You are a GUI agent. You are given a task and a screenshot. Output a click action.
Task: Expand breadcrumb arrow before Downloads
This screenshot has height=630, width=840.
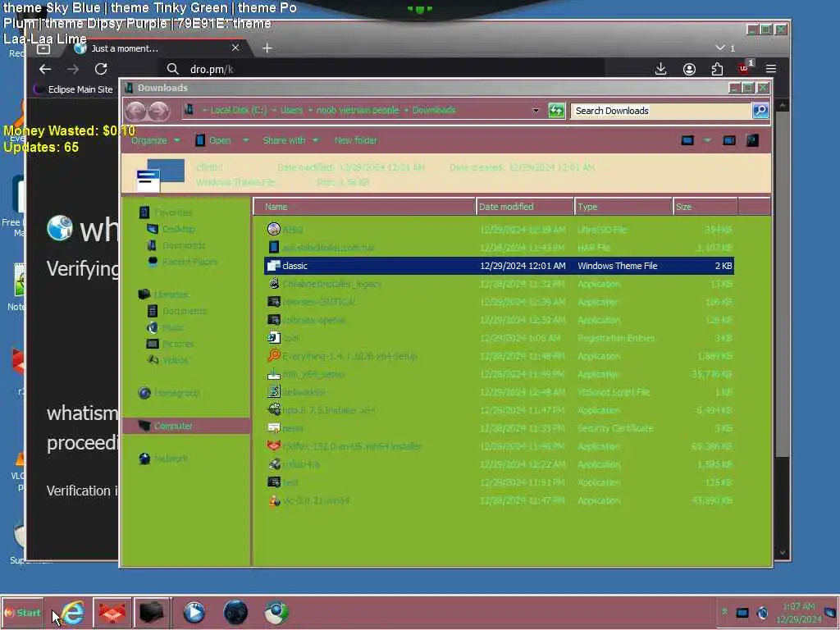pos(406,111)
